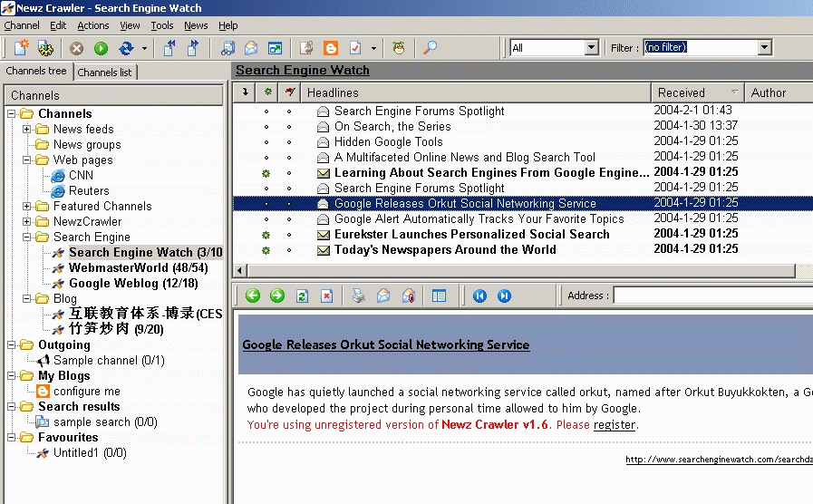813x504 pixels.
Task: Click the magnifying glass search icon
Action: point(430,48)
